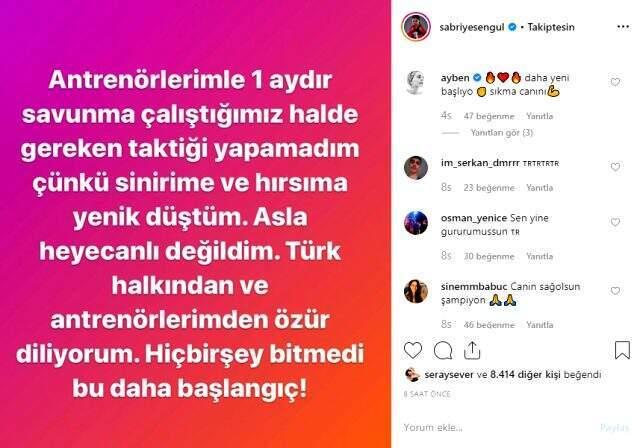Open osman_yenice's profile avatar
The width and height of the screenshot is (640, 448).
point(416,223)
